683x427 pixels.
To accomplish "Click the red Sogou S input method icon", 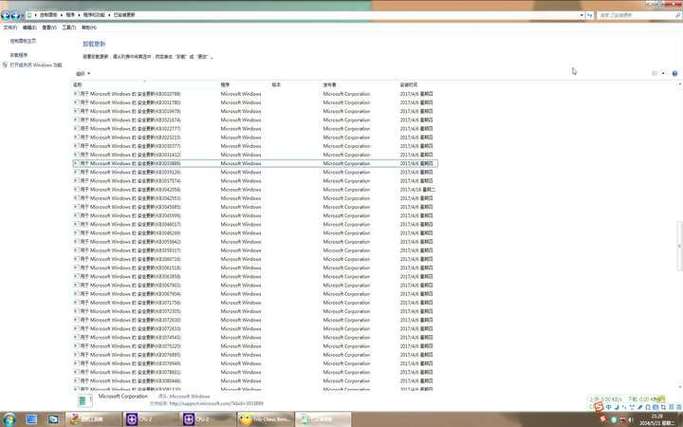I will pos(599,407).
